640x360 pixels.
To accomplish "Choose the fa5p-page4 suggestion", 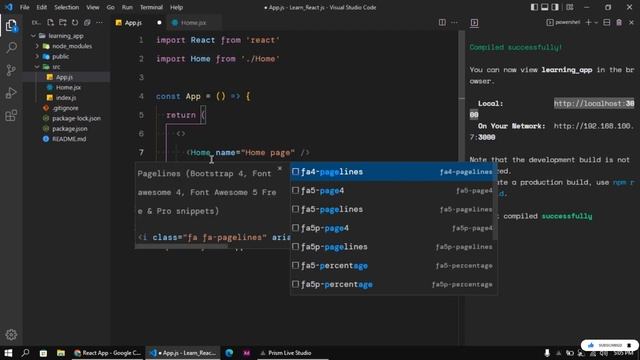I will click(392, 228).
